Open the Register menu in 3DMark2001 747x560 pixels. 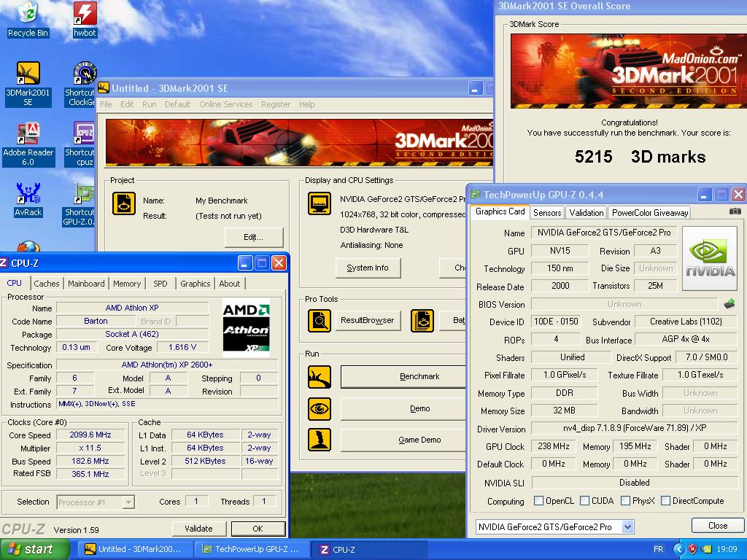tap(275, 104)
